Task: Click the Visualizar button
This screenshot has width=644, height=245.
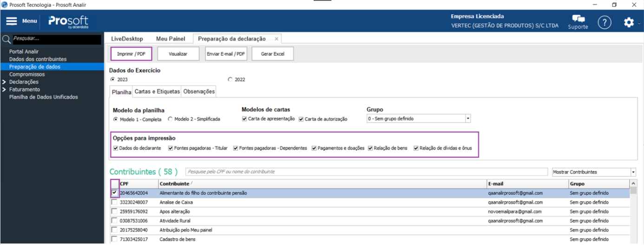Action: 178,54
